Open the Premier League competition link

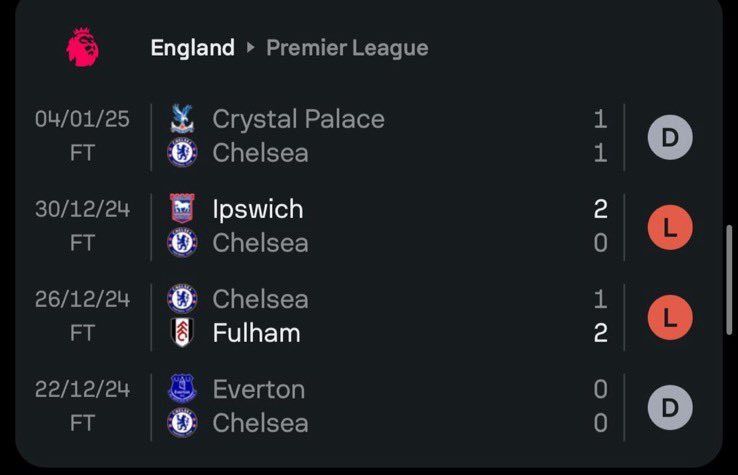click(347, 48)
